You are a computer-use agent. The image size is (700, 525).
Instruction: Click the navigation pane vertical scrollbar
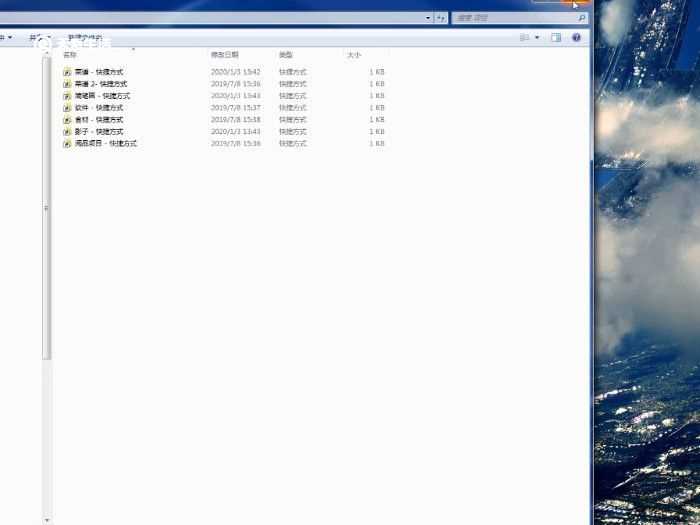46,210
